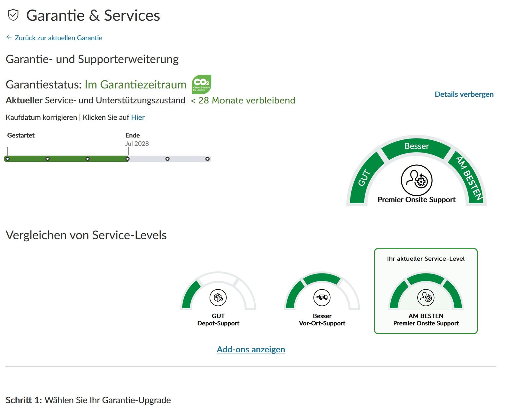
Task: Click the last dot on the warranty timeline
Action: (207, 159)
